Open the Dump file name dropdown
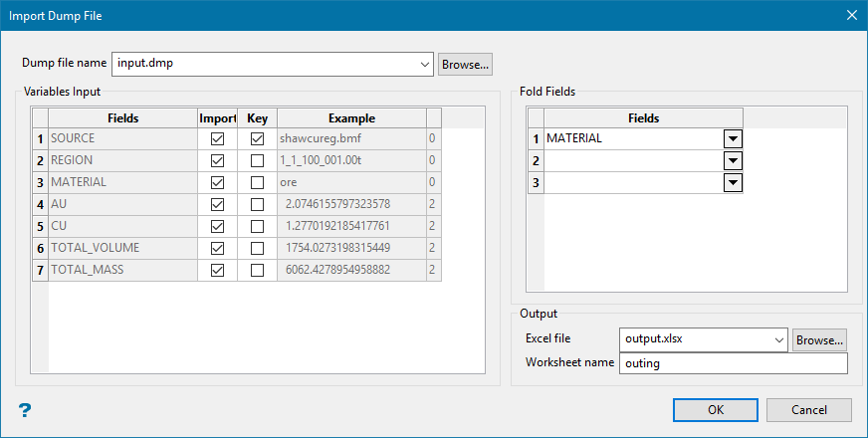868x438 pixels. (425, 64)
